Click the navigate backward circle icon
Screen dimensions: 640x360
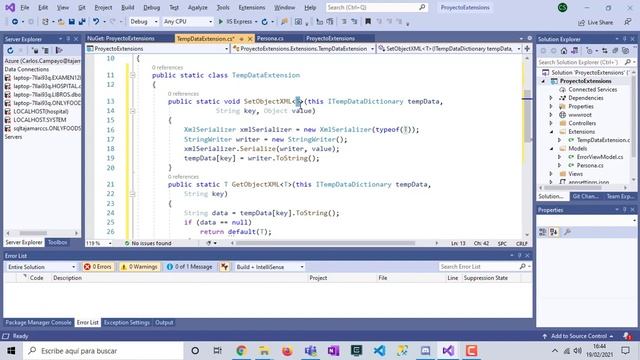click(x=15, y=22)
